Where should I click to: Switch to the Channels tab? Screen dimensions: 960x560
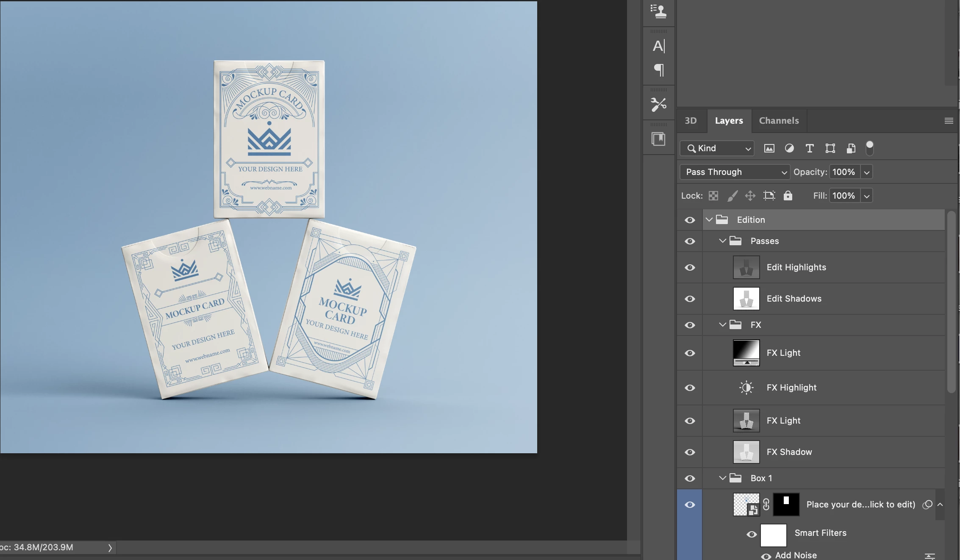pos(779,121)
